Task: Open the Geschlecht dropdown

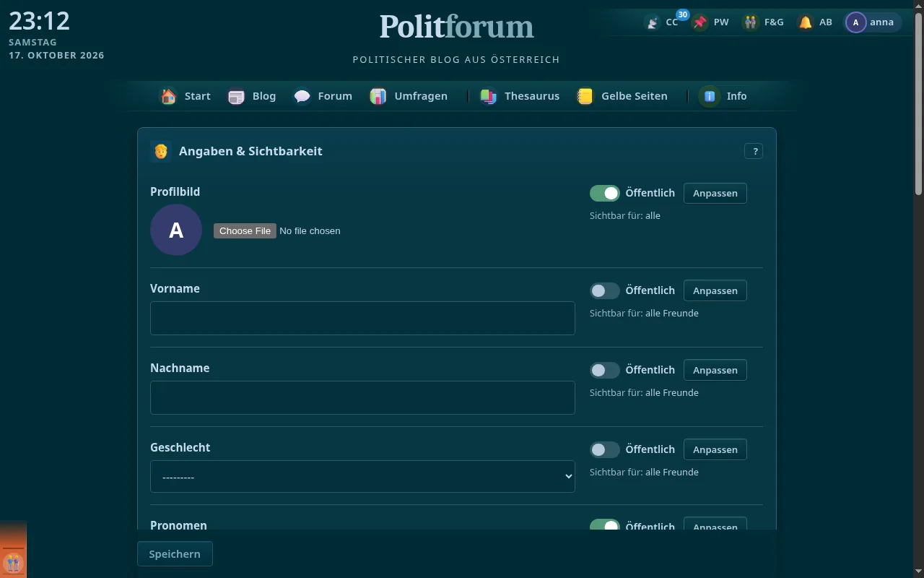Action: [362, 477]
